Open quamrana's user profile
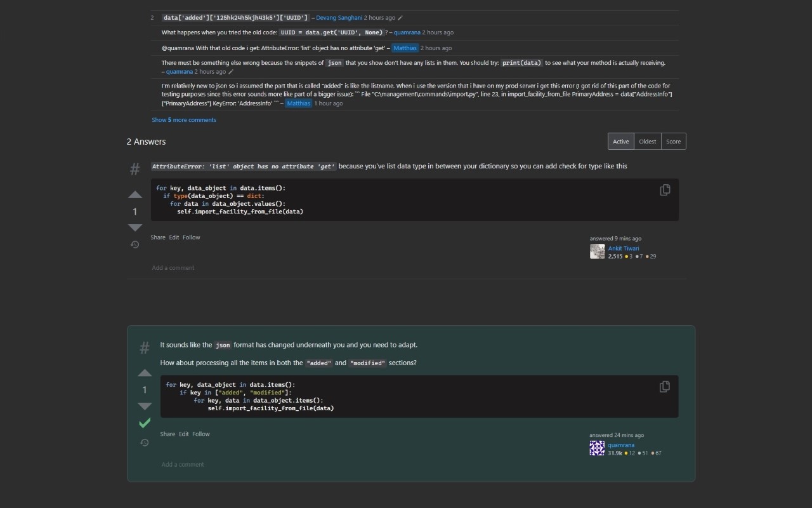The width and height of the screenshot is (812, 508). pos(620,445)
